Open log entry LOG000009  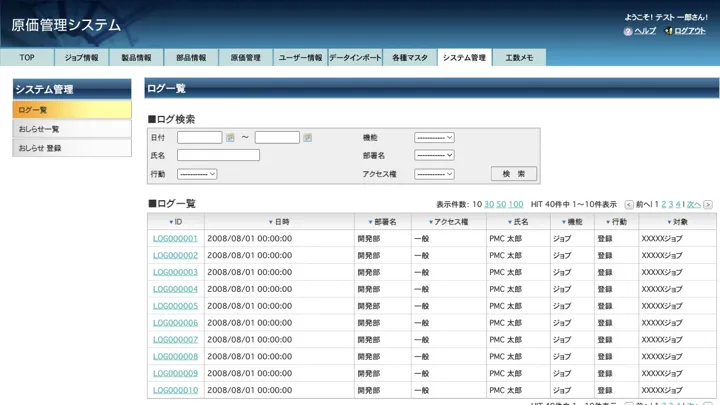point(175,373)
